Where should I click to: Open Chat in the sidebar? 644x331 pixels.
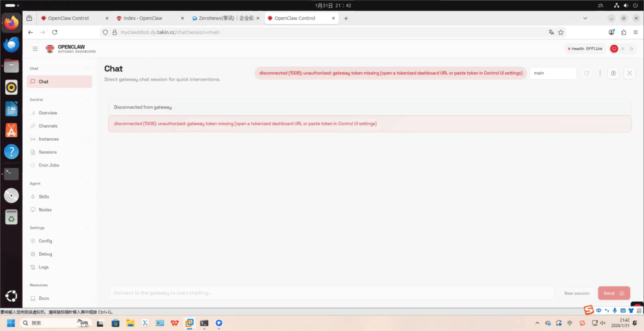coord(60,82)
